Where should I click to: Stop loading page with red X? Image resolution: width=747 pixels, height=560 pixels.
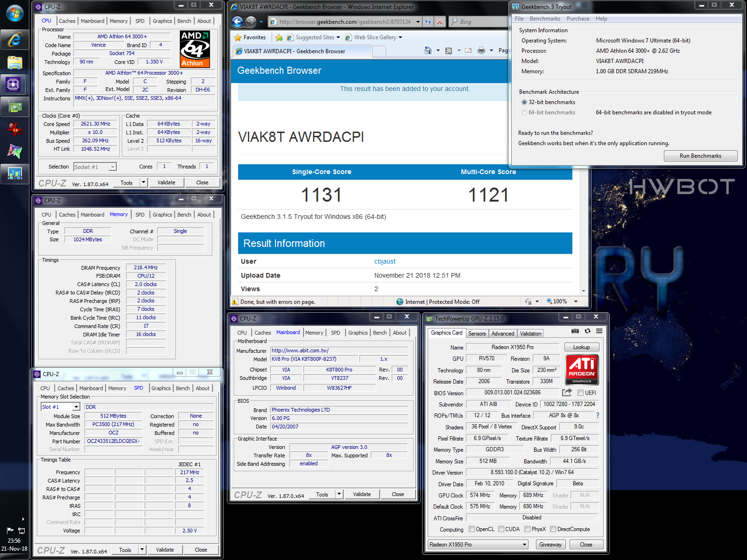click(439, 21)
